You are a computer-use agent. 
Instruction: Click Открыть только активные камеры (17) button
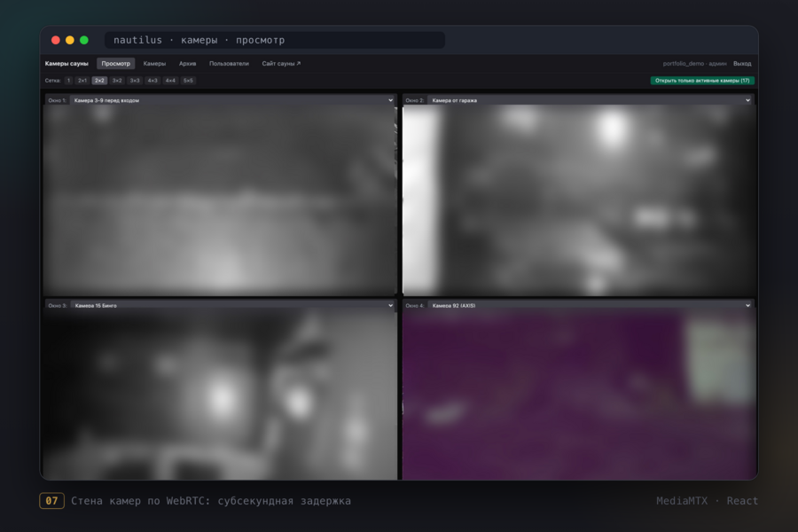pos(702,81)
